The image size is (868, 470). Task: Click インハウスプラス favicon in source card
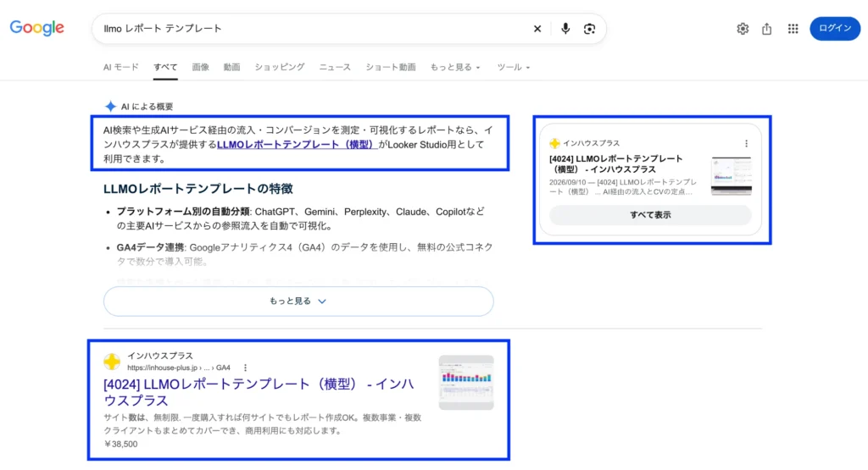click(x=554, y=143)
